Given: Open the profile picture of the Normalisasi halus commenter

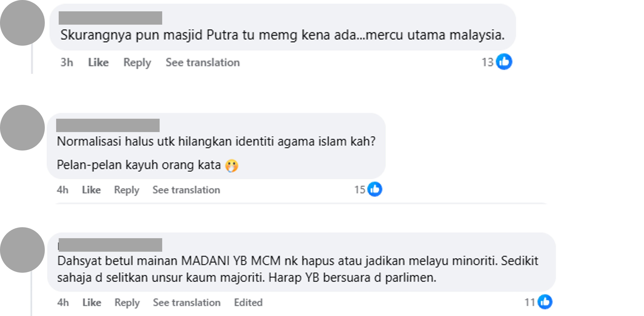Looking at the screenshot, I should point(22,128).
